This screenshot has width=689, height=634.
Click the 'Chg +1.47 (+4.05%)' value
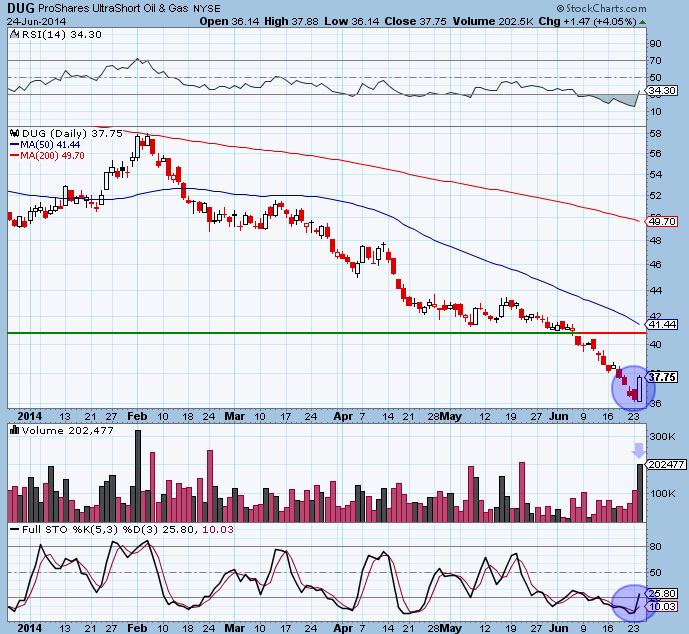(x=587, y=21)
